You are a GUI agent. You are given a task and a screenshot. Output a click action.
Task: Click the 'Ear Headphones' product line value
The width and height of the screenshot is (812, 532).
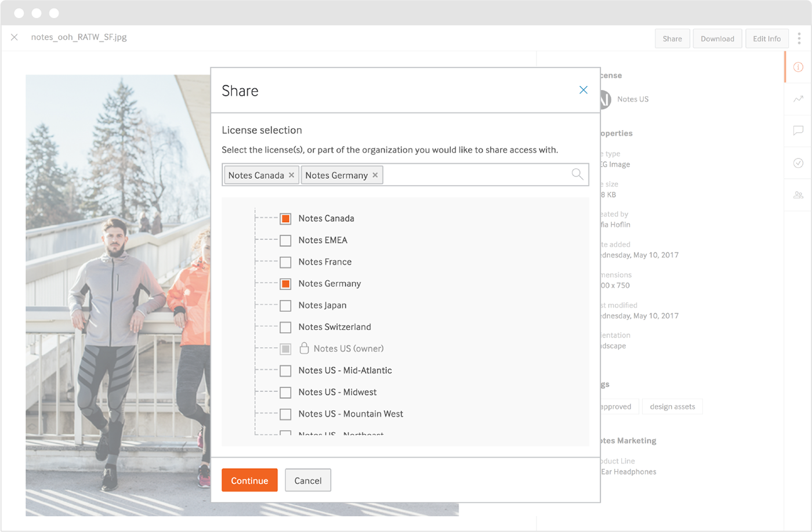[x=629, y=472]
